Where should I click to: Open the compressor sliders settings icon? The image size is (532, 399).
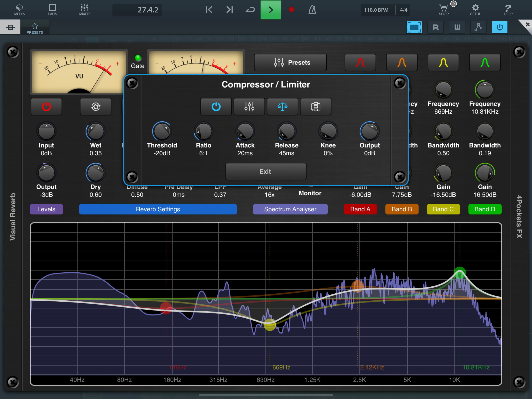point(249,107)
